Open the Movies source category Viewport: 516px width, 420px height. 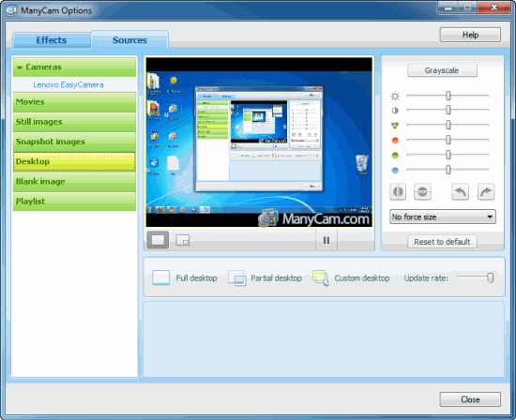(x=74, y=102)
